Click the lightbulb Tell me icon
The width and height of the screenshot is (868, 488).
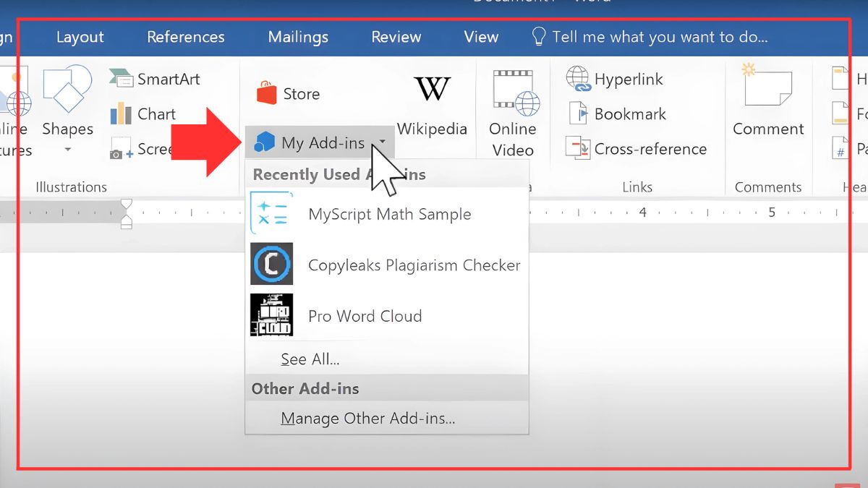(x=538, y=36)
